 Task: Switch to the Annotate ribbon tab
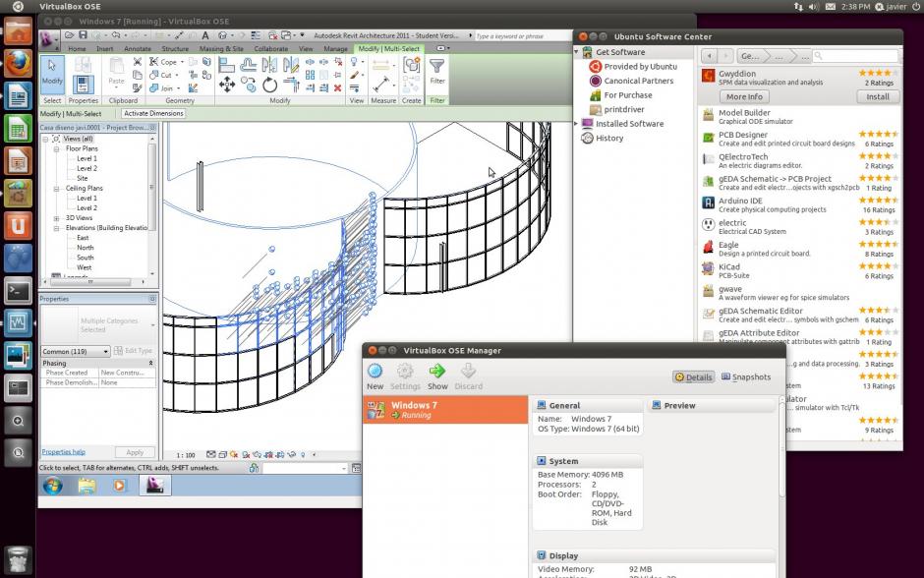(138, 49)
